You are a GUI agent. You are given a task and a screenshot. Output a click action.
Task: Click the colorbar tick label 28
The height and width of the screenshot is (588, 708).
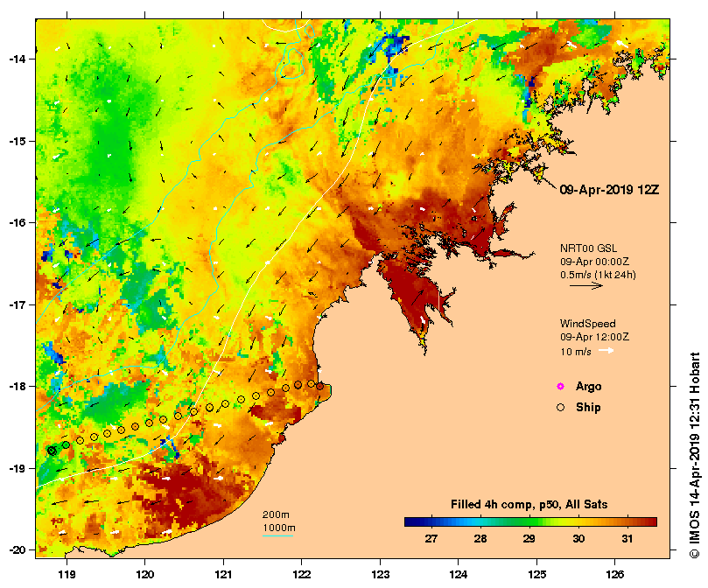[480, 539]
